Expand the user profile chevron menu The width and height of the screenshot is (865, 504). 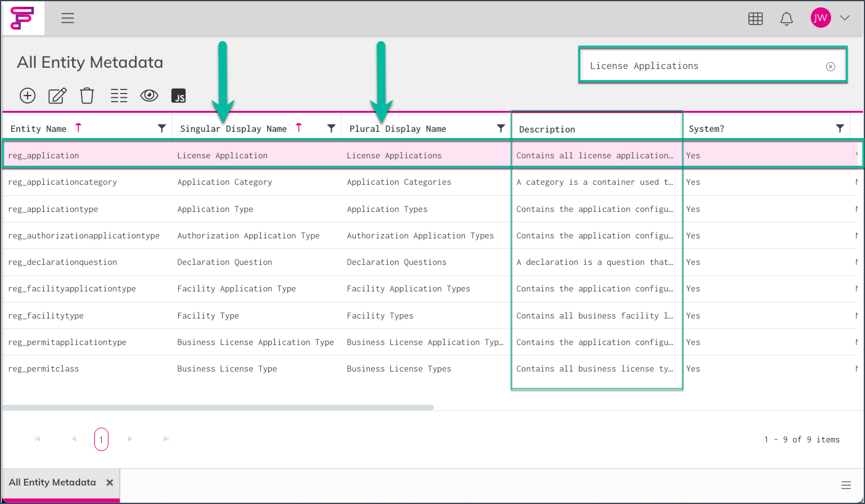[x=845, y=18]
